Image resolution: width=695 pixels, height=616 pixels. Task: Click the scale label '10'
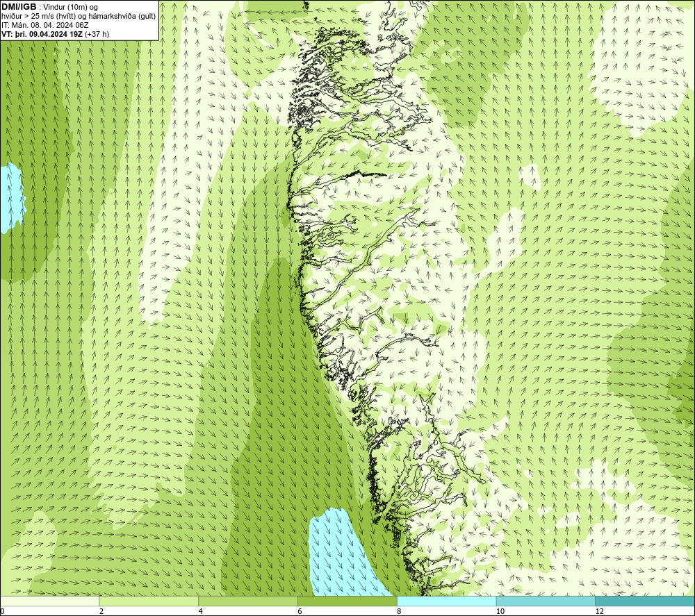[500, 611]
